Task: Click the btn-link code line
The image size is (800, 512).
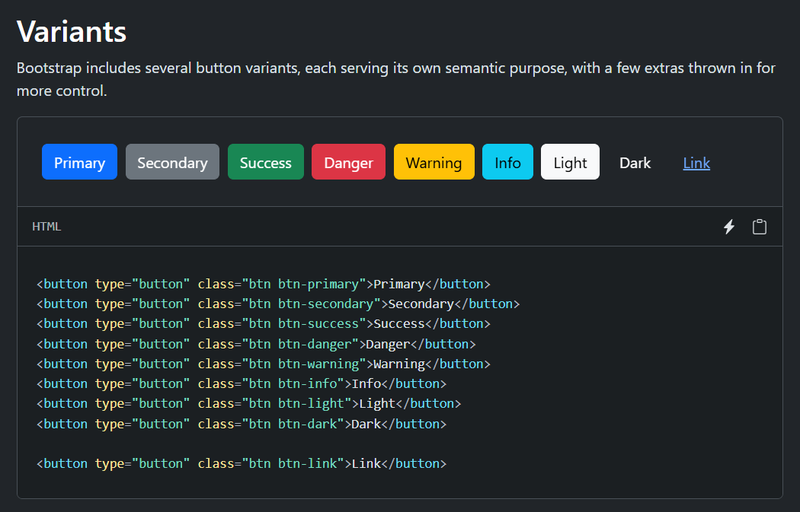Action: click(x=241, y=464)
